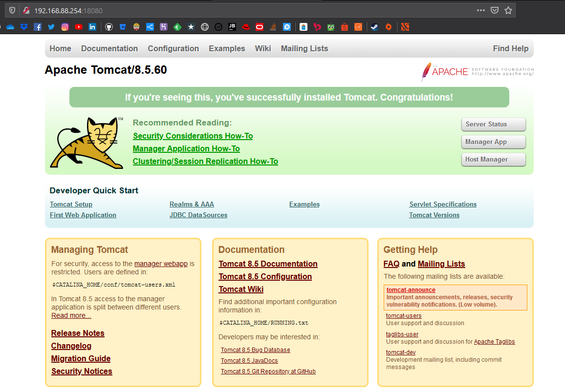Bookmark this page with the star icon

pyautogui.click(x=508, y=10)
